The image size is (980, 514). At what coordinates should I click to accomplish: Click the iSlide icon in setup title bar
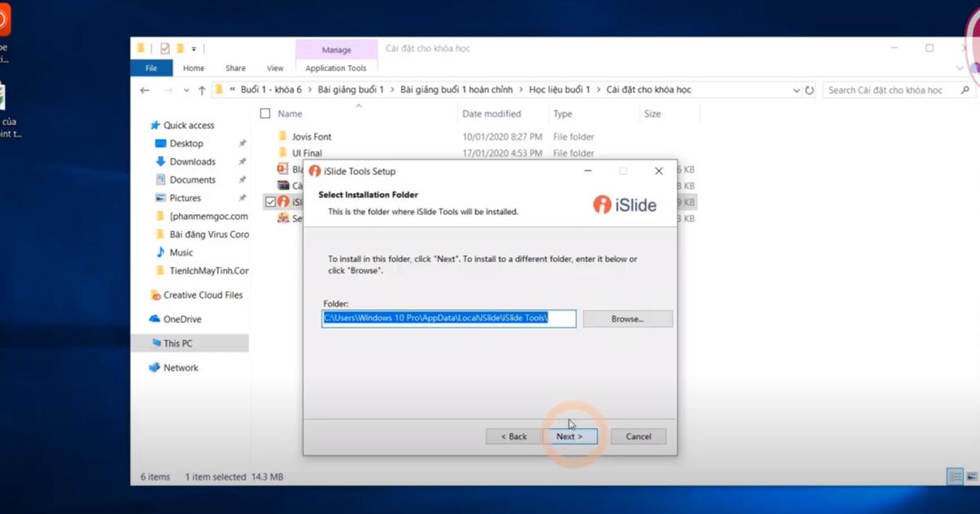coord(315,171)
